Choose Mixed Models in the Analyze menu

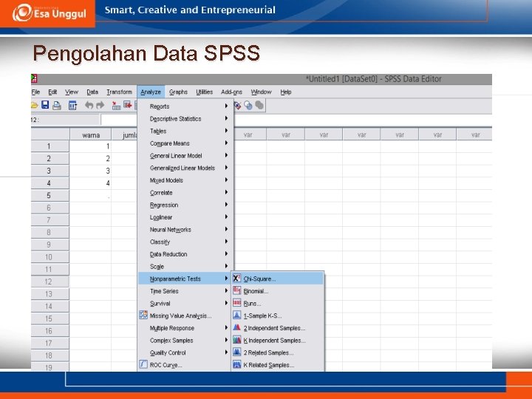coord(185,180)
